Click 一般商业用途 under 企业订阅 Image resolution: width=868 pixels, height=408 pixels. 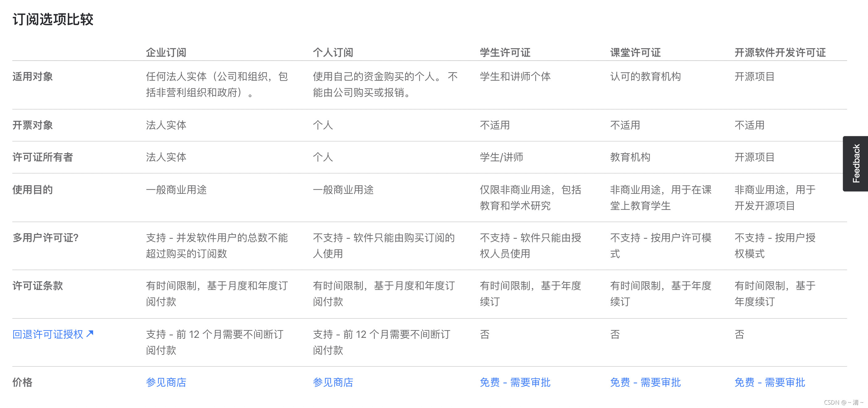pos(176,190)
